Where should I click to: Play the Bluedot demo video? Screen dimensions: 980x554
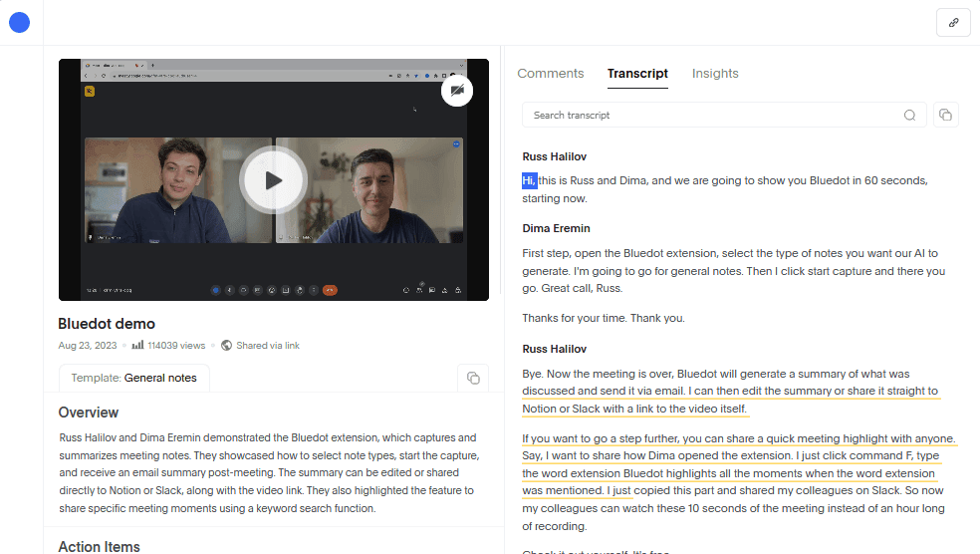pos(273,180)
